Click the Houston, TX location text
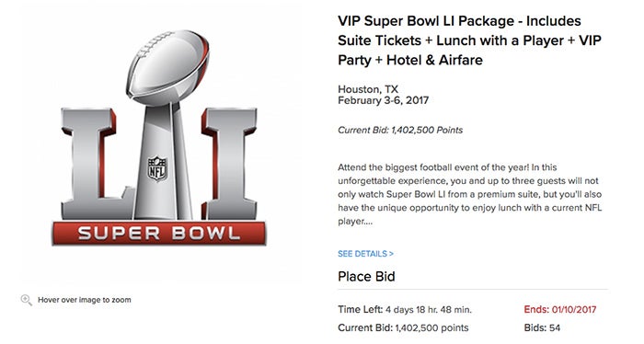Viewport: 644px width, 344px height. point(368,89)
